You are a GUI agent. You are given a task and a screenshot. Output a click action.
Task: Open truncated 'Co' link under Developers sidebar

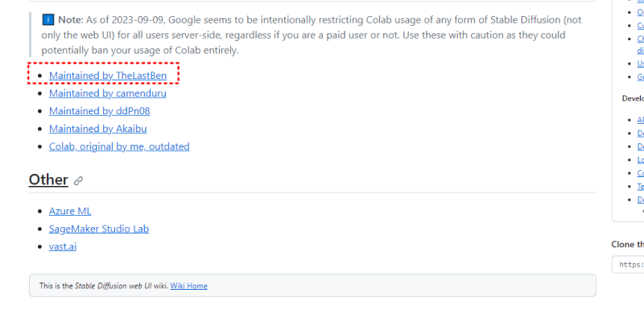[640, 172]
